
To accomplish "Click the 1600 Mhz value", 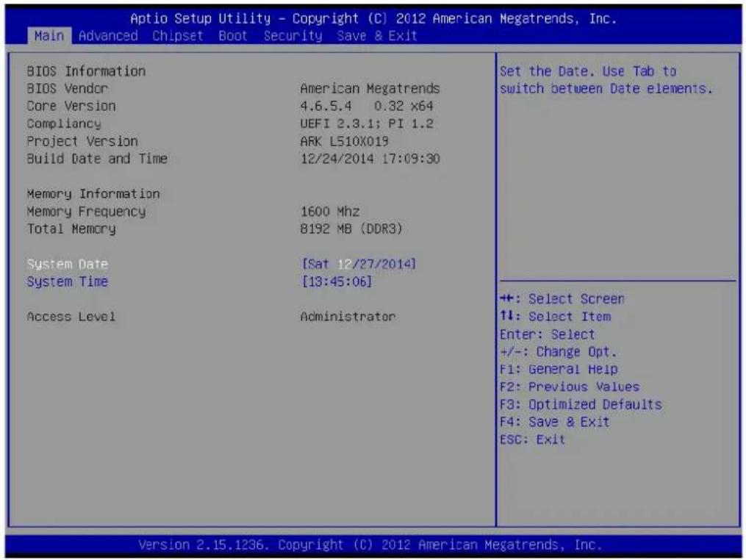I will click(x=330, y=212).
